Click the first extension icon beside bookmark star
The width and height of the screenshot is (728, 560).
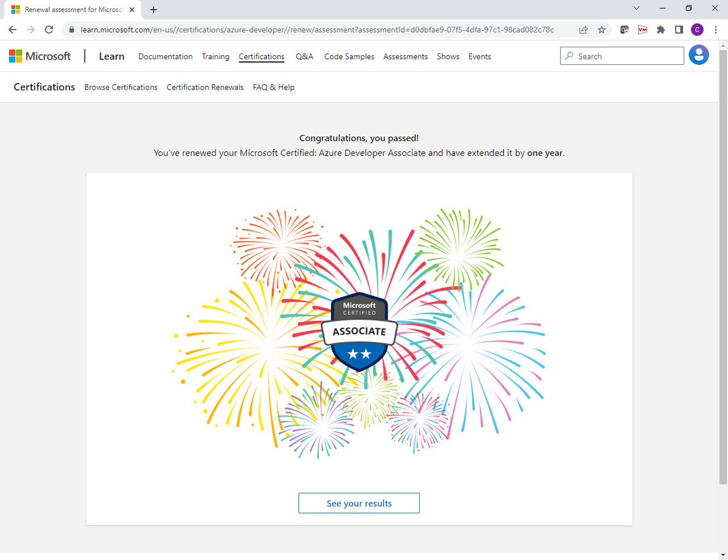coord(624,29)
